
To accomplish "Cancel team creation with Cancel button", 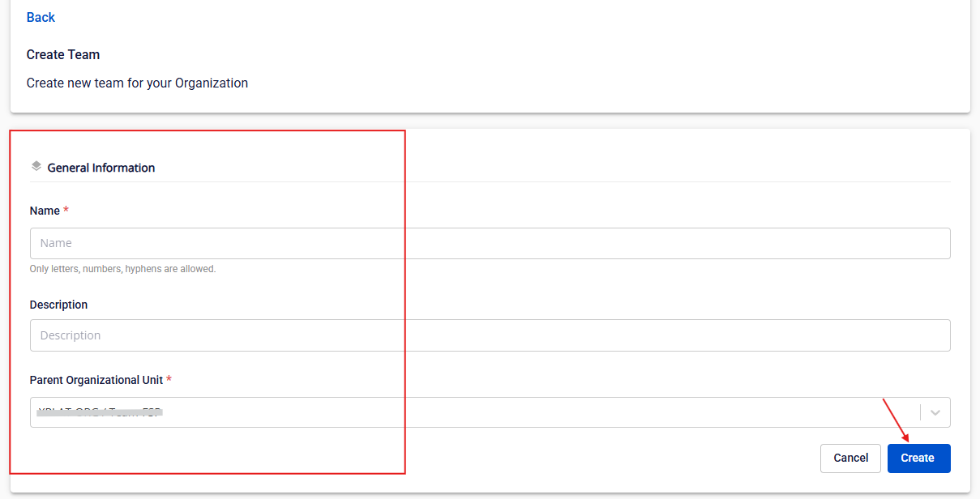I will click(x=850, y=458).
